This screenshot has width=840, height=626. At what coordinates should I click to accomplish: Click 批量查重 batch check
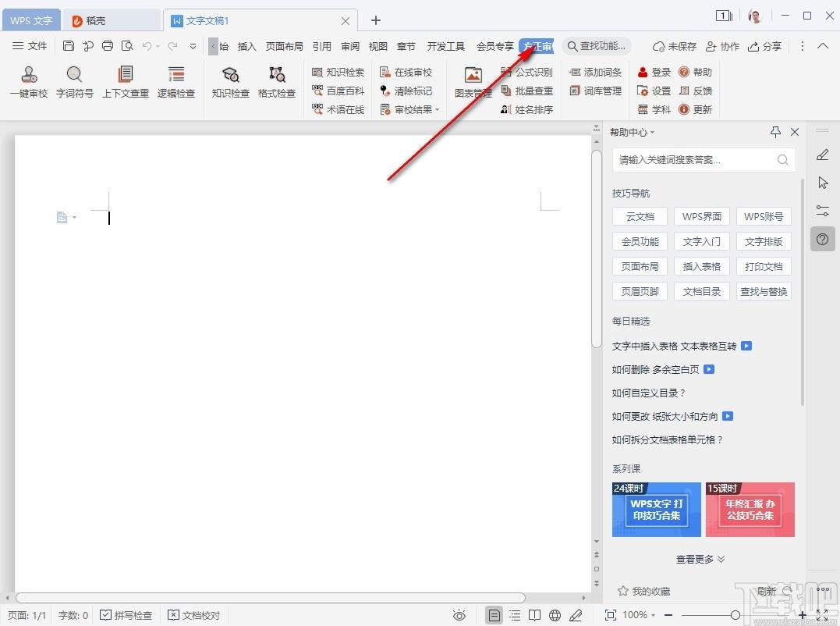coord(526,91)
